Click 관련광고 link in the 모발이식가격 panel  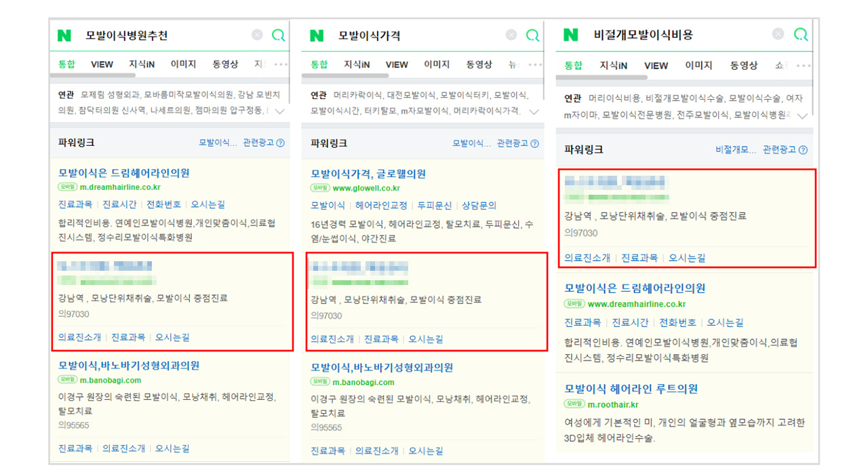pos(513,143)
